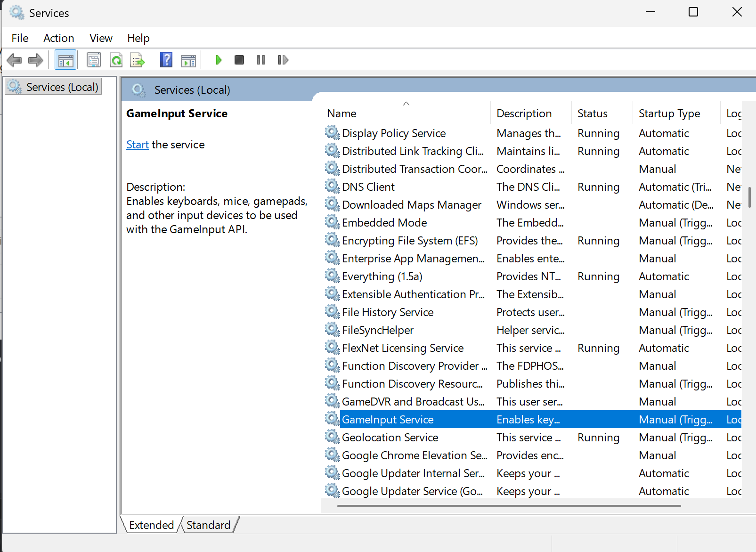
Task: Select the Geolocation Service row
Action: (390, 438)
